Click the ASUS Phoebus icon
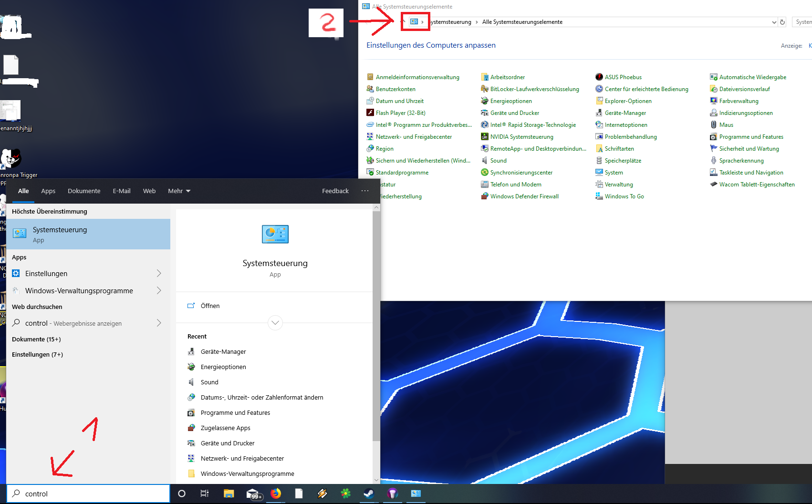Viewport: 812px width, 504px height. click(x=599, y=77)
